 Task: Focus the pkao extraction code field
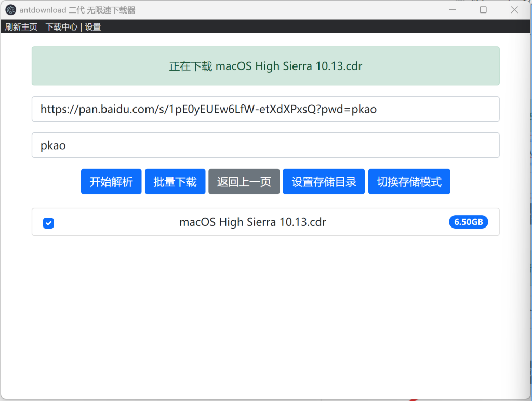(x=265, y=145)
